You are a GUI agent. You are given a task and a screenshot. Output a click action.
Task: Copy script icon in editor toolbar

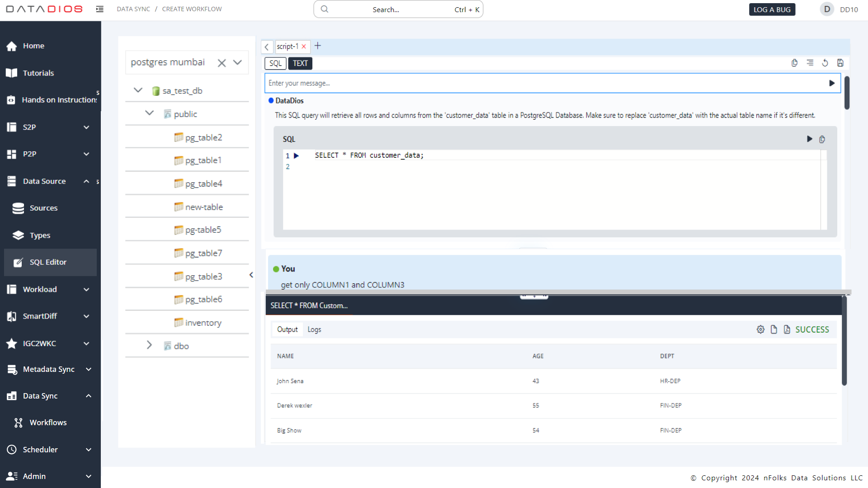(x=794, y=63)
